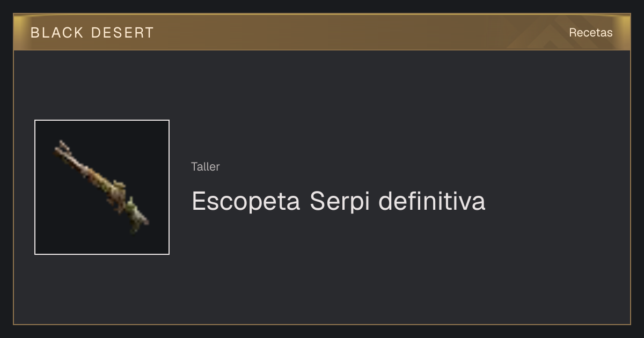644x338 pixels.
Task: Click the Escopeta Serpi shotgun item icon
Action: pos(101,187)
